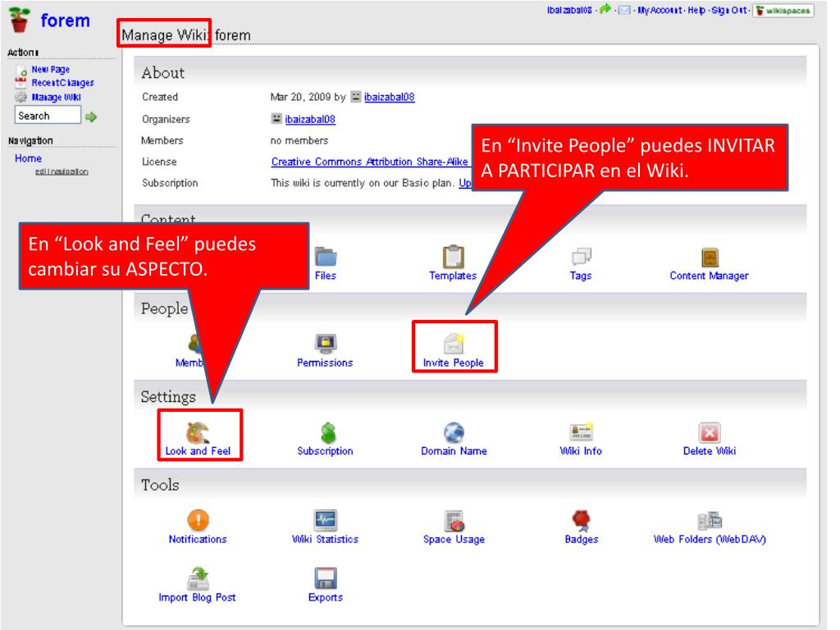Image resolution: width=840 pixels, height=630 pixels.
Task: Open Creative Commons Attribution Share-Alike license link
Action: [370, 162]
